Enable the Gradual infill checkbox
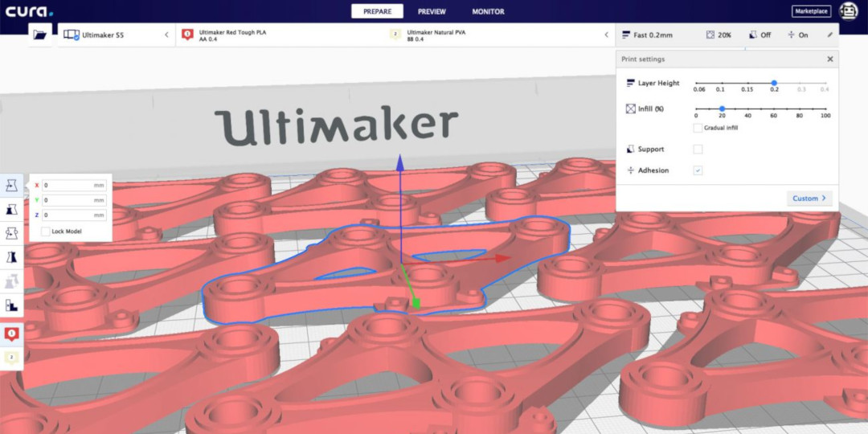Image resolution: width=868 pixels, height=434 pixels. [x=698, y=128]
